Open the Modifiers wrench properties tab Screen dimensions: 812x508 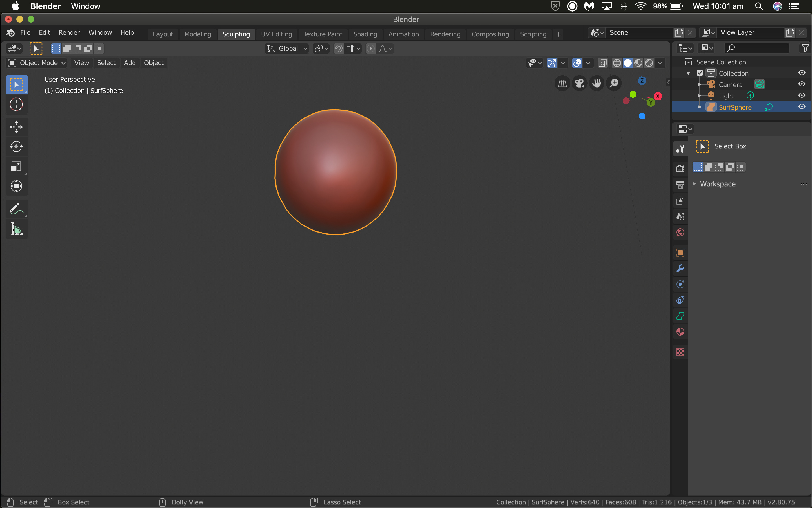680,268
